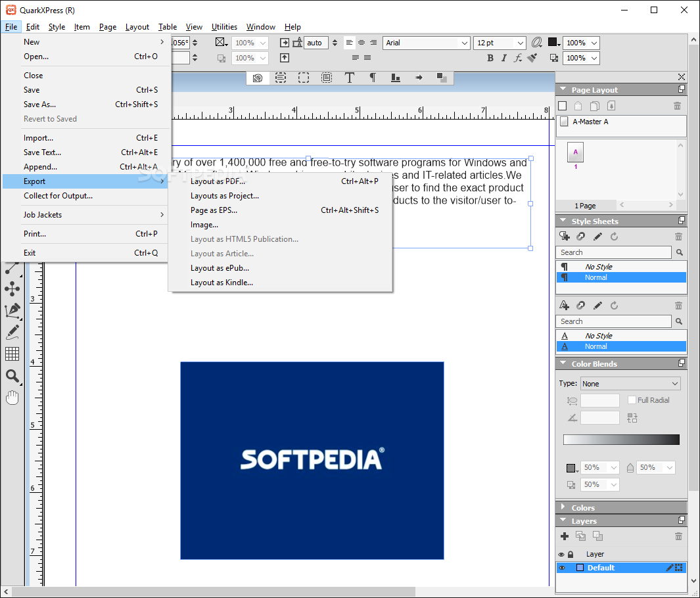
Task: Choose Layout as Kindle export
Action: (280, 283)
